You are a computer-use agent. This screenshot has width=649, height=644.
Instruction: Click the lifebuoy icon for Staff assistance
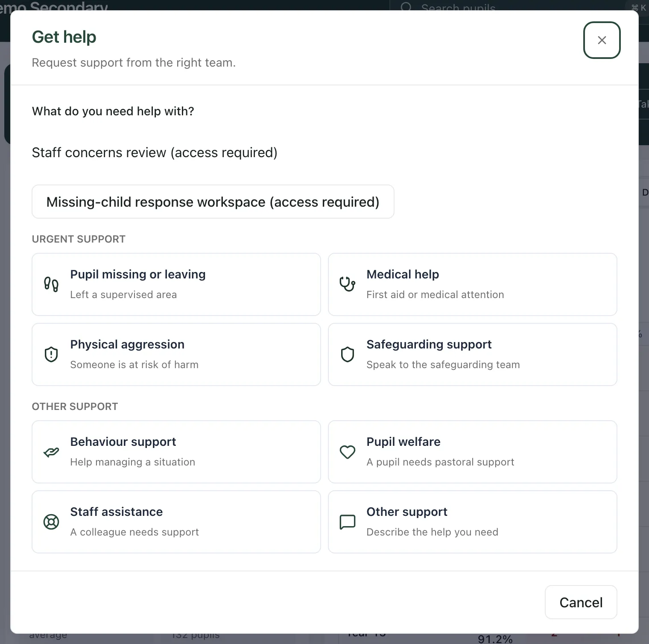51,522
